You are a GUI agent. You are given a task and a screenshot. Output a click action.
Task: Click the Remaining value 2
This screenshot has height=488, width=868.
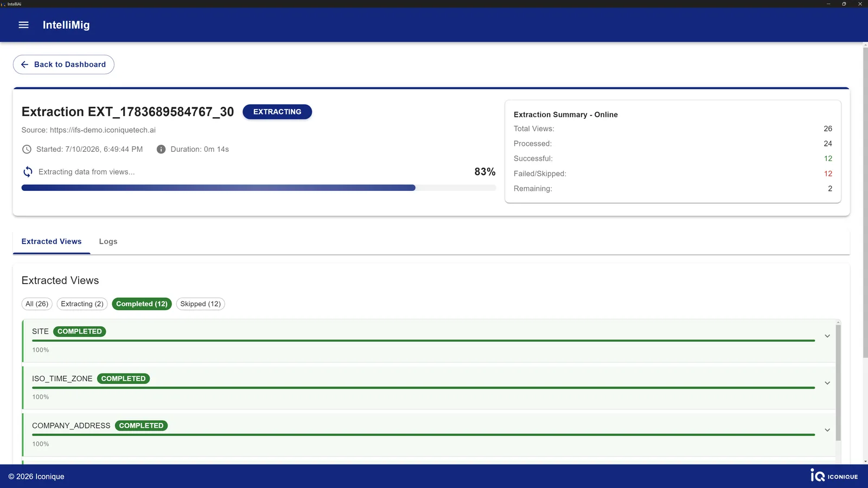click(830, 189)
